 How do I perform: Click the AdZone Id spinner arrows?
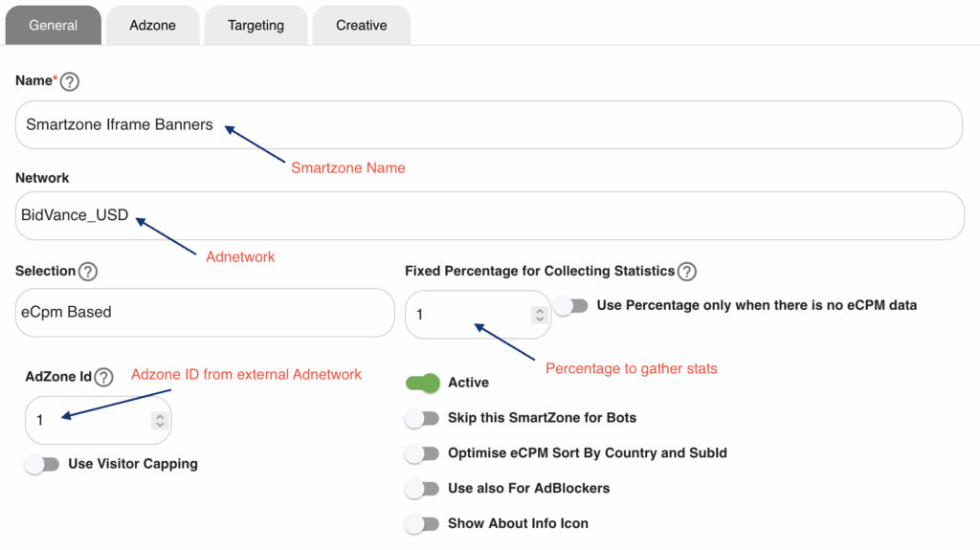coord(158,420)
